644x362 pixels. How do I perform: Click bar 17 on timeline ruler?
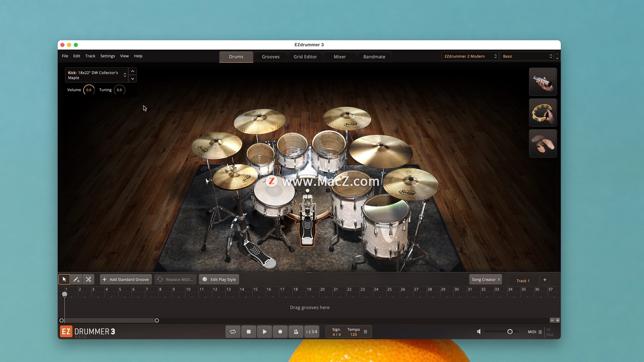tap(282, 289)
